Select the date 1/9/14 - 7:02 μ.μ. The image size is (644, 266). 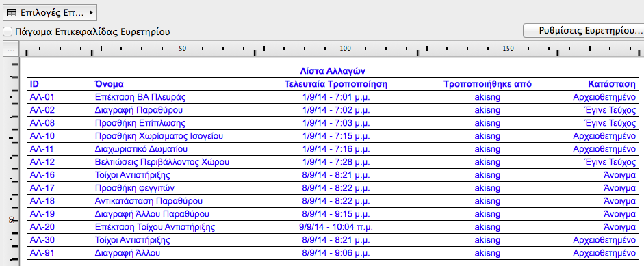(336, 110)
